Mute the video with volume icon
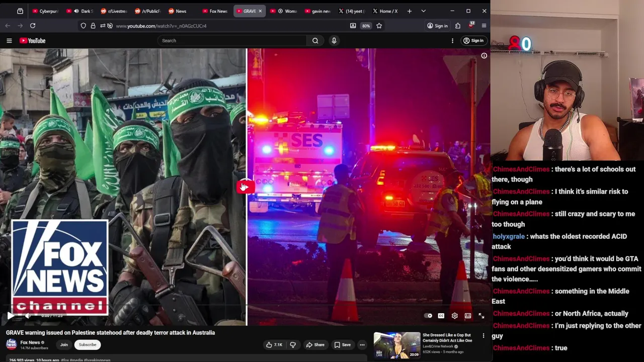 27,316
